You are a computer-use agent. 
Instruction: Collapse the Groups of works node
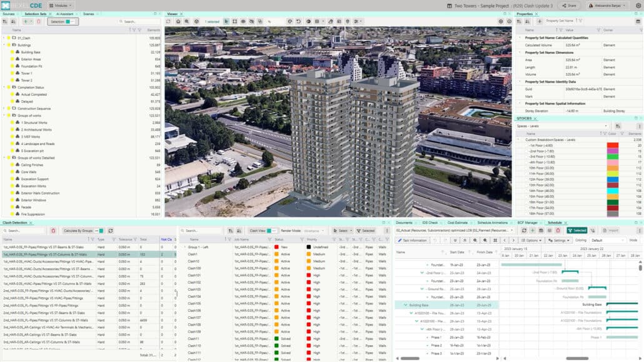point(4,116)
